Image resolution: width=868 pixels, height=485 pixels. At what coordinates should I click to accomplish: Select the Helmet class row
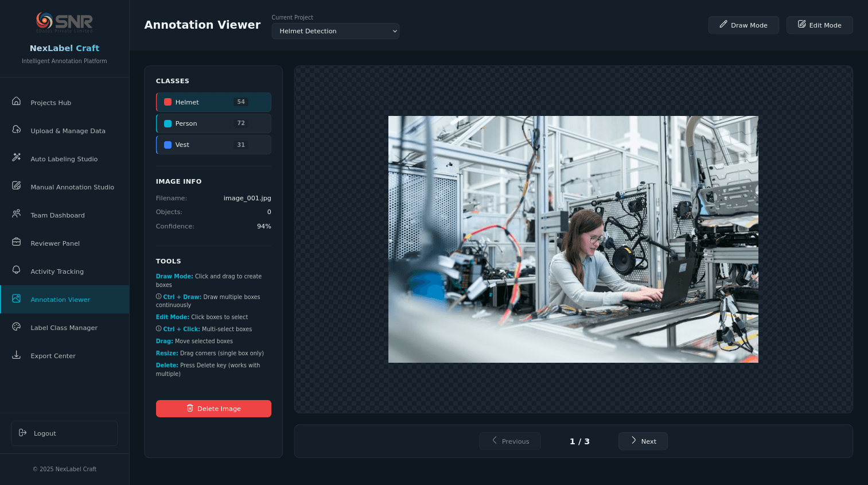point(213,102)
